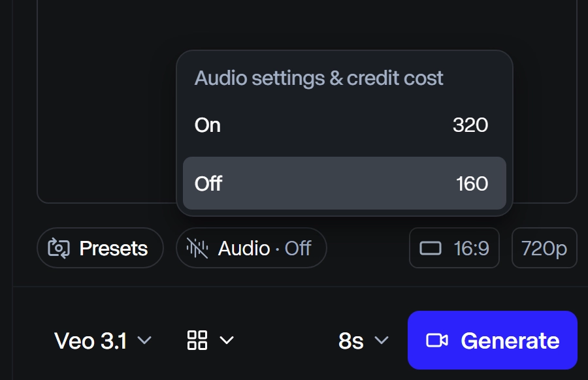Click the four-square grid icon
Screen dimensions: 588x380
[197, 340]
